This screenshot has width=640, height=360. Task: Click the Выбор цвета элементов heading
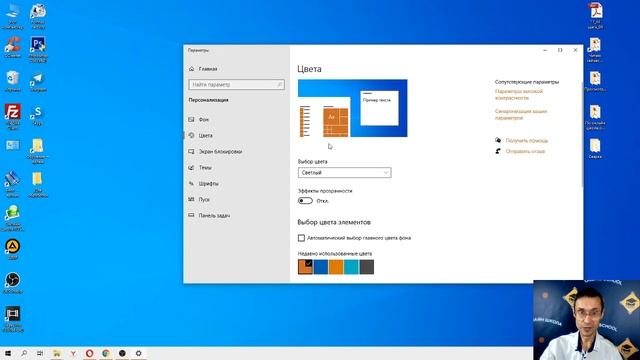coord(334,222)
